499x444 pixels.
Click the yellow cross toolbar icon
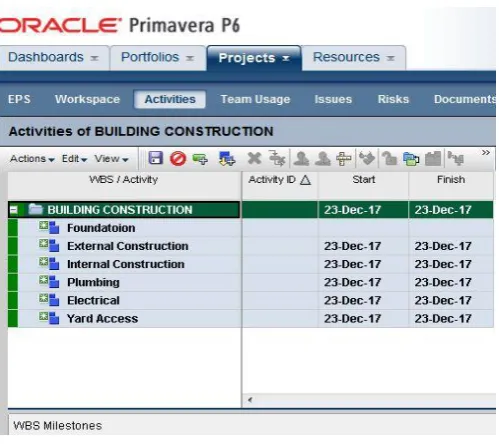[344, 159]
